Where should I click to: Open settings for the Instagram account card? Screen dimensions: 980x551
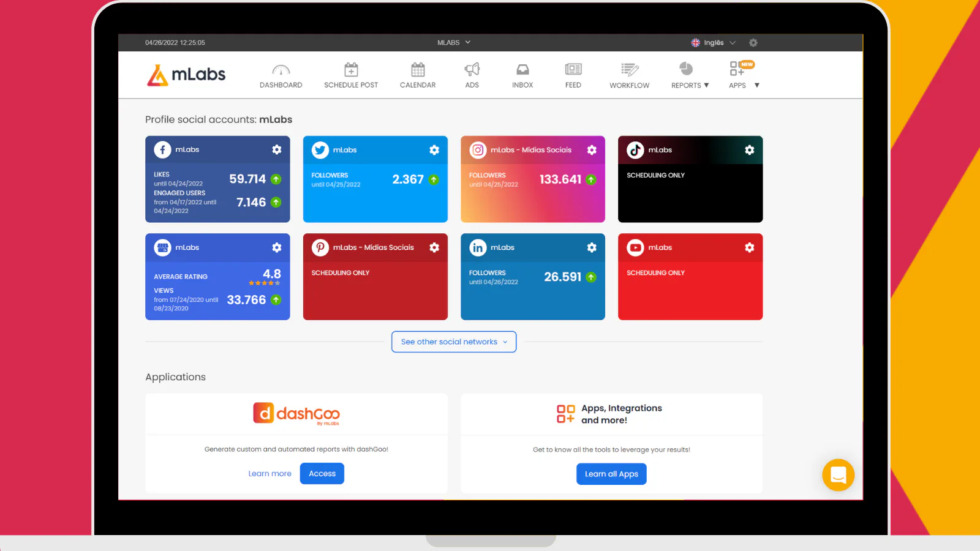pyautogui.click(x=591, y=149)
